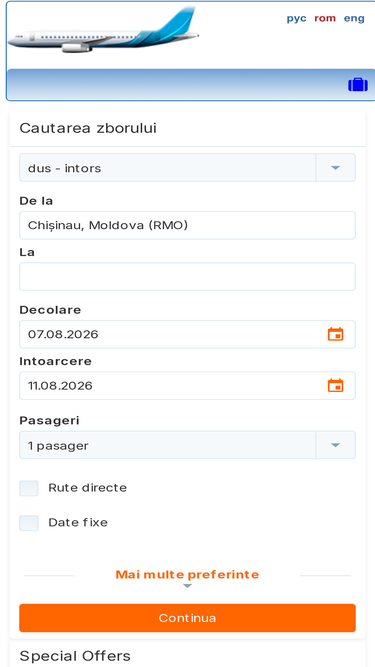Switch language to рус
375x667 pixels.
click(296, 18)
